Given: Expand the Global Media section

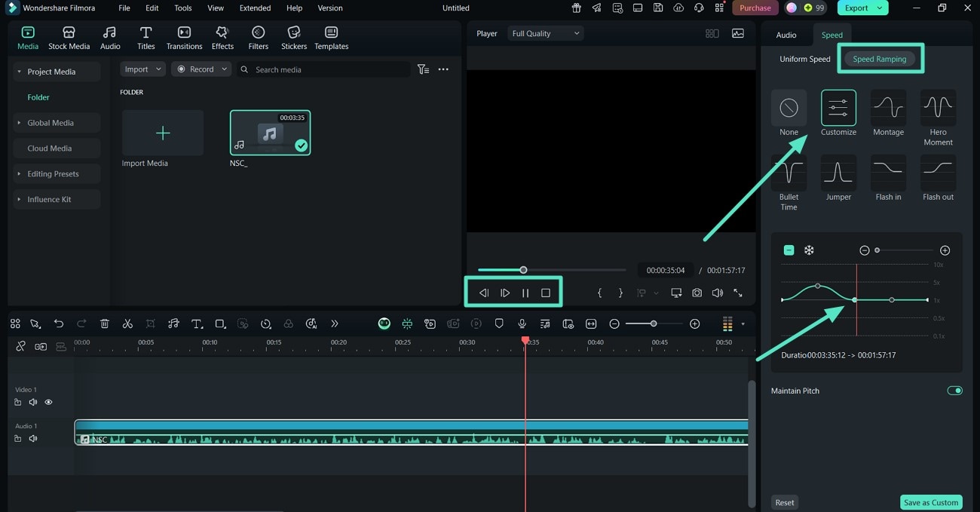Looking at the screenshot, I should (20, 123).
